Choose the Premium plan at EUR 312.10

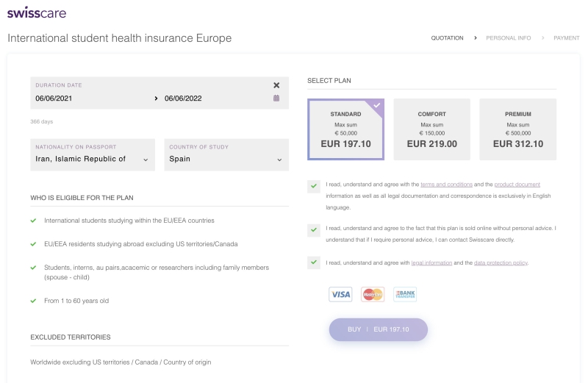point(517,129)
